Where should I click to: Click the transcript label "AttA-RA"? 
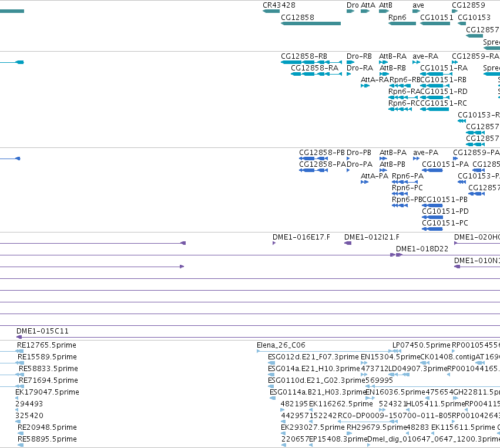pyautogui.click(x=375, y=80)
